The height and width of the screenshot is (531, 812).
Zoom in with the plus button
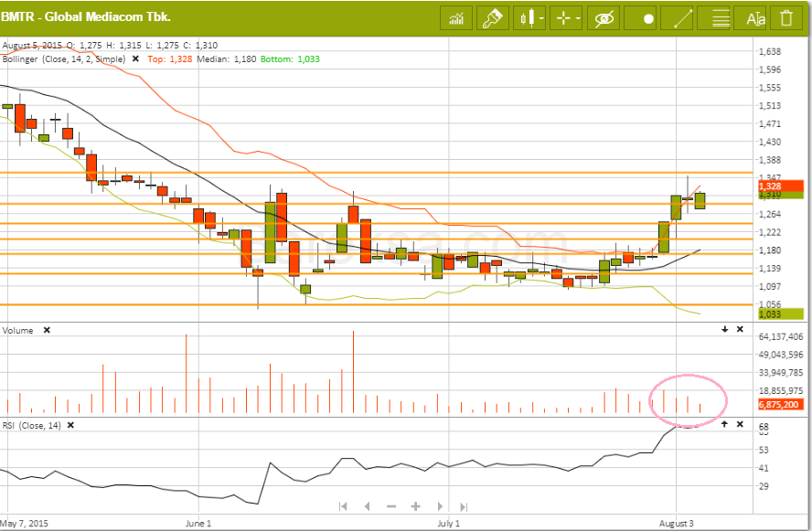[415, 505]
